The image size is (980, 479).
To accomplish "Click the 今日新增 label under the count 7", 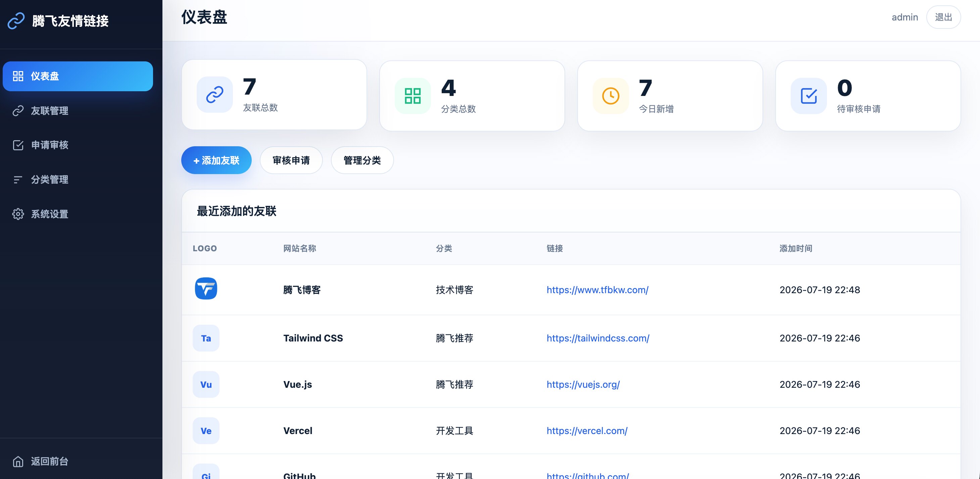I will 656,109.
